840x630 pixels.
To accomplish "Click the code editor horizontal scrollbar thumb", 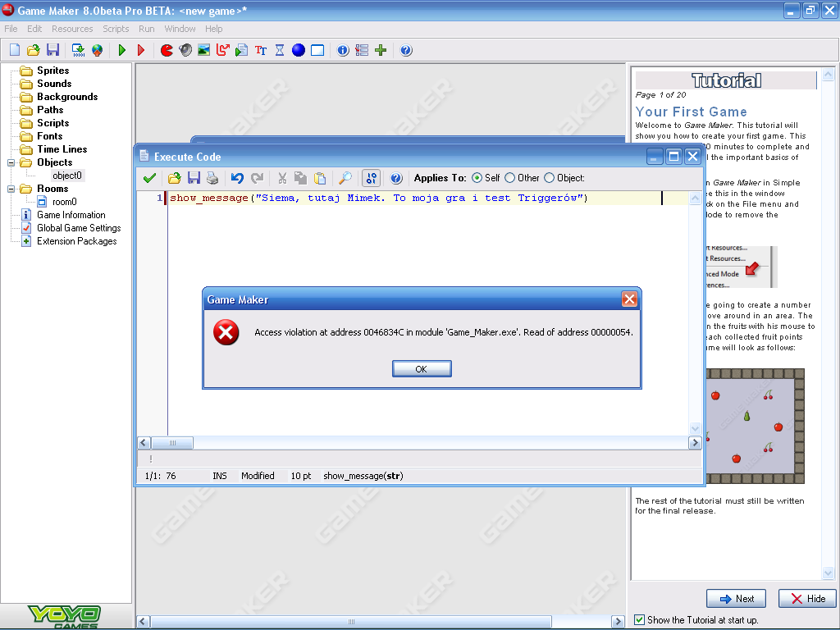I will 172,443.
